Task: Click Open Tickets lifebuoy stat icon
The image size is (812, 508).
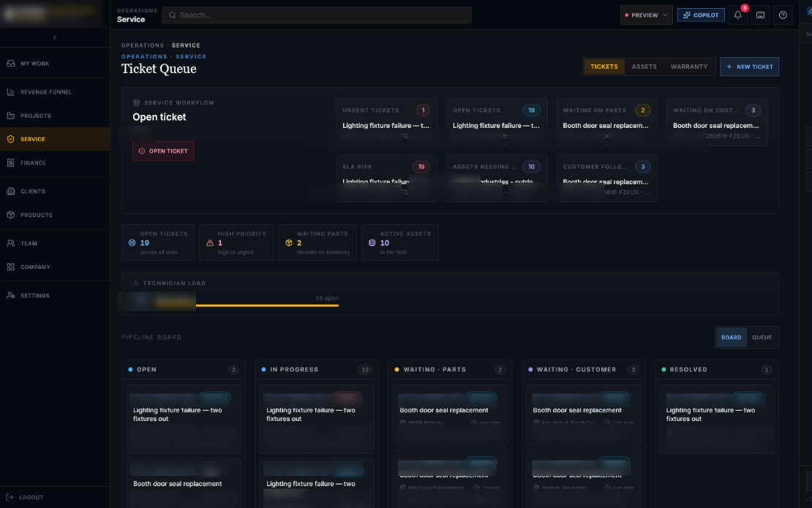Action: pyautogui.click(x=132, y=243)
